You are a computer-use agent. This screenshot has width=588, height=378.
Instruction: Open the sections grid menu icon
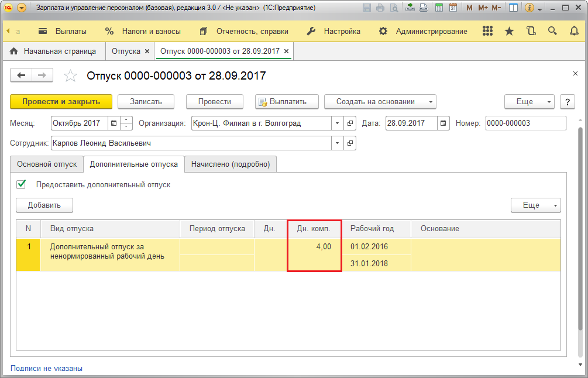click(x=487, y=31)
